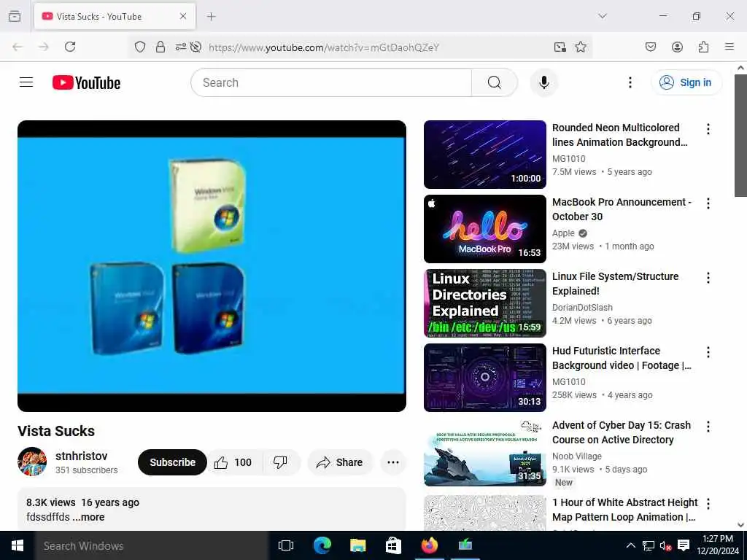List all tabs dropdown arrow
The height and width of the screenshot is (560, 747).
pos(603,16)
